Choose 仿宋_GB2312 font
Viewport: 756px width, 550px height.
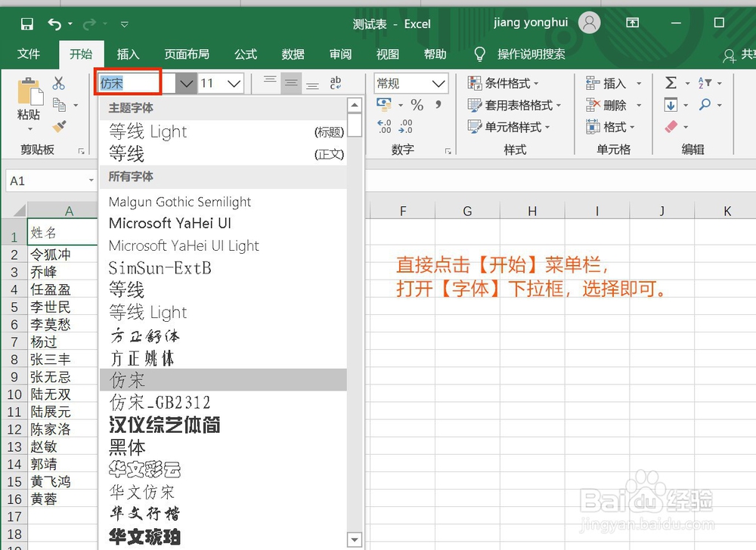click(x=223, y=402)
